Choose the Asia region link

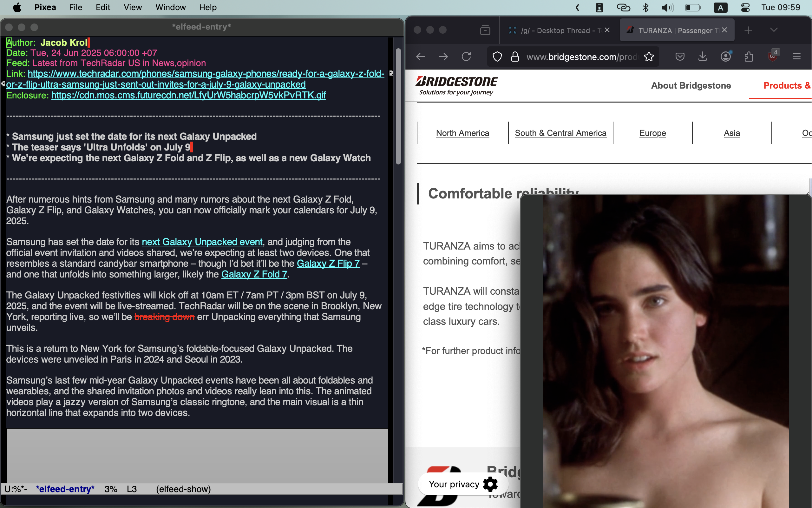(x=731, y=133)
